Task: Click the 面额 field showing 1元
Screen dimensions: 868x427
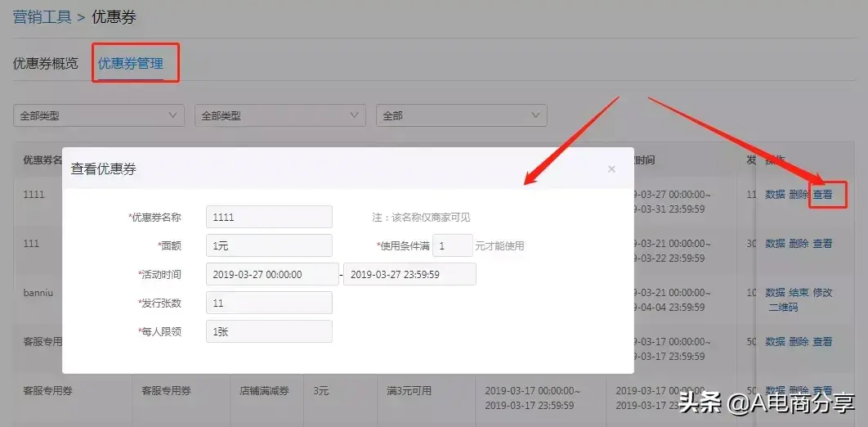Action: (x=269, y=246)
